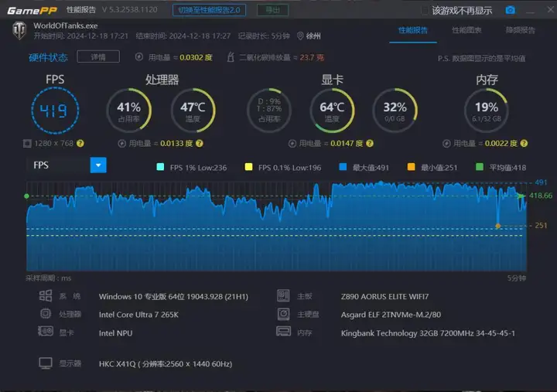The image size is (557, 392).
Task: Click the Intel Core Ultra 7 265K text
Action: [138, 315]
